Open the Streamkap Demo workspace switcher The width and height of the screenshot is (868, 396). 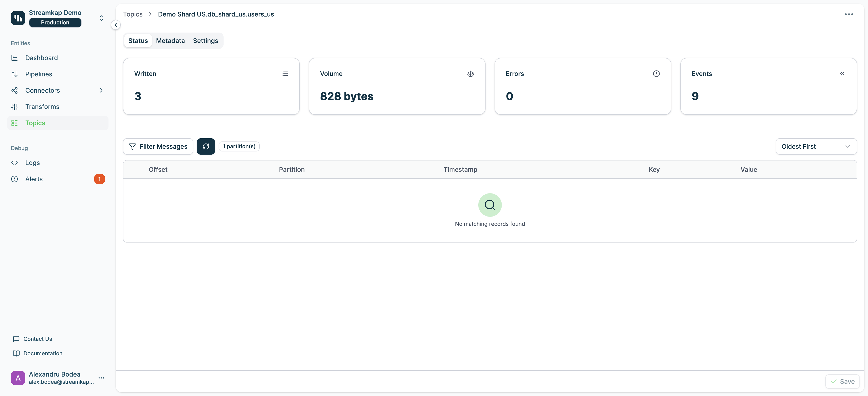click(x=101, y=18)
